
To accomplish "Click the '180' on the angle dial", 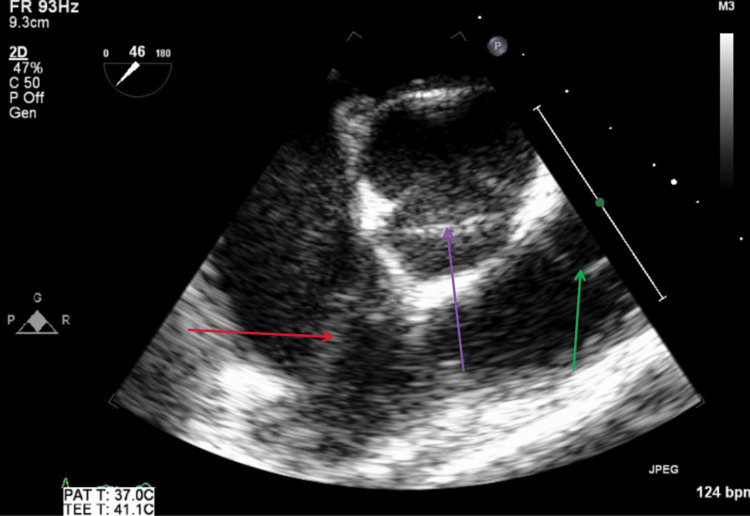I will point(163,54).
